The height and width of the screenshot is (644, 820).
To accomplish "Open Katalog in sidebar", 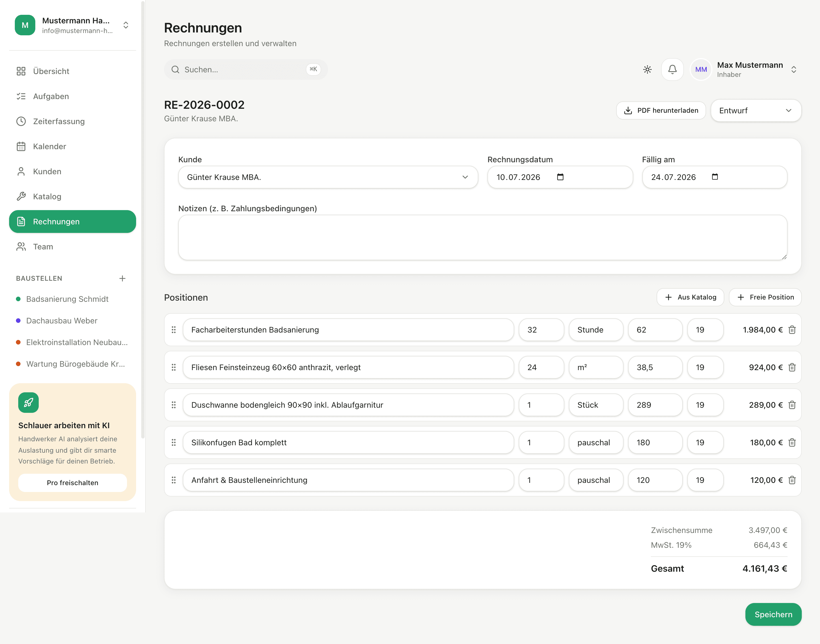I will click(x=72, y=196).
